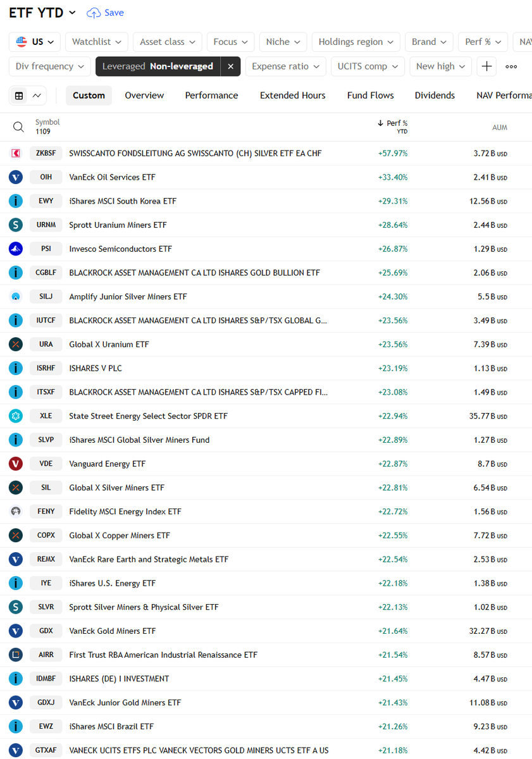Switch view layout with table/chart toggle icon
Screen dimensions: 532x759
coord(28,96)
